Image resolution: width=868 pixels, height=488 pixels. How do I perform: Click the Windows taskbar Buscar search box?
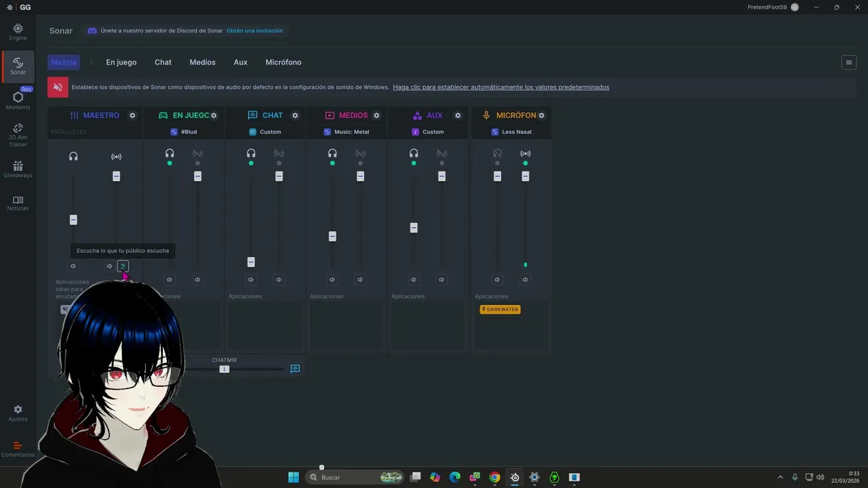point(355,477)
